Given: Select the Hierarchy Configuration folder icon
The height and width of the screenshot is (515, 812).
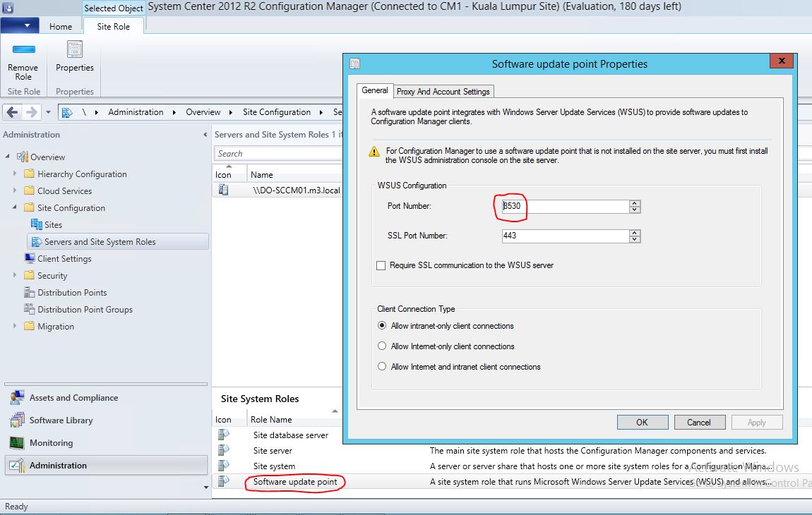Looking at the screenshot, I should point(29,174).
